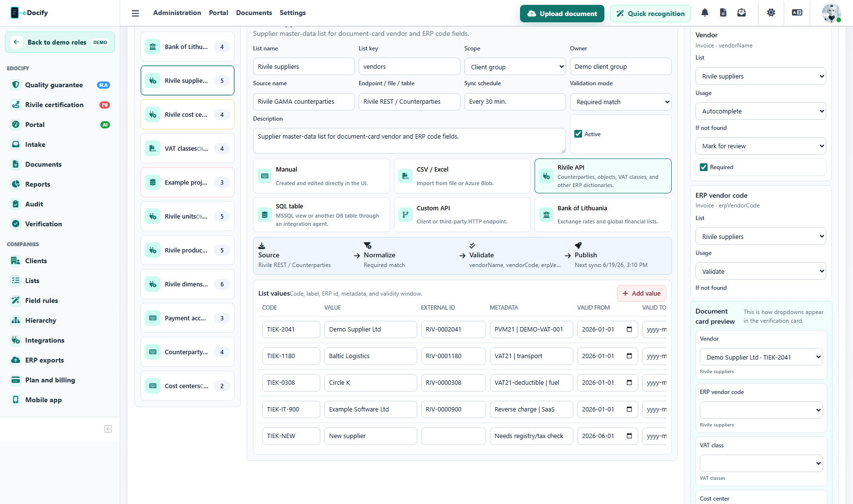The image size is (853, 504).
Task: Open Vendor List dropdown
Action: click(x=761, y=76)
